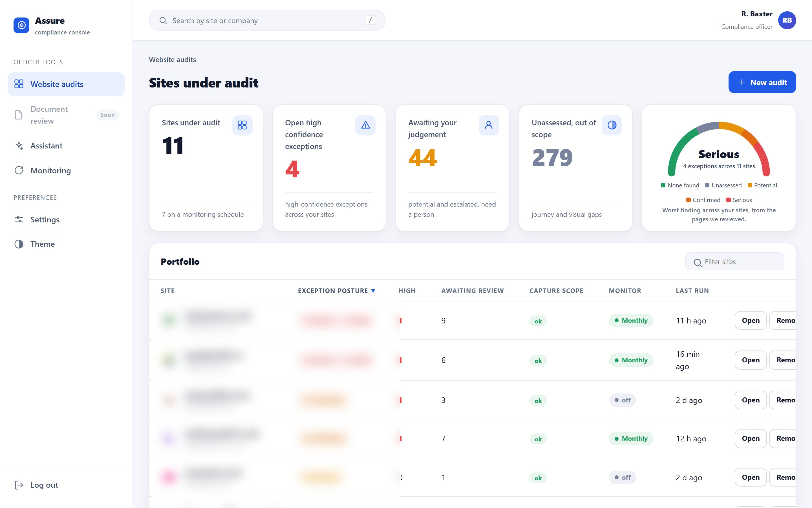Click the 44 awaiting judgement value

coord(423,157)
